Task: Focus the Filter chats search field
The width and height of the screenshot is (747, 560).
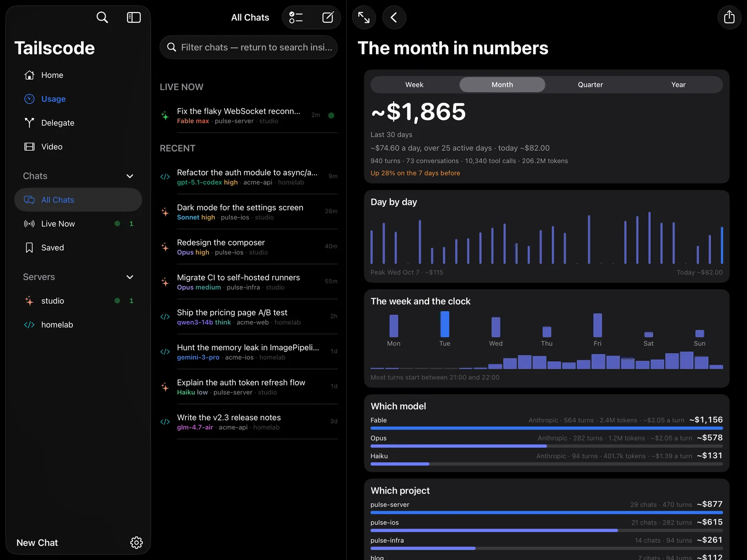Action: [x=248, y=47]
